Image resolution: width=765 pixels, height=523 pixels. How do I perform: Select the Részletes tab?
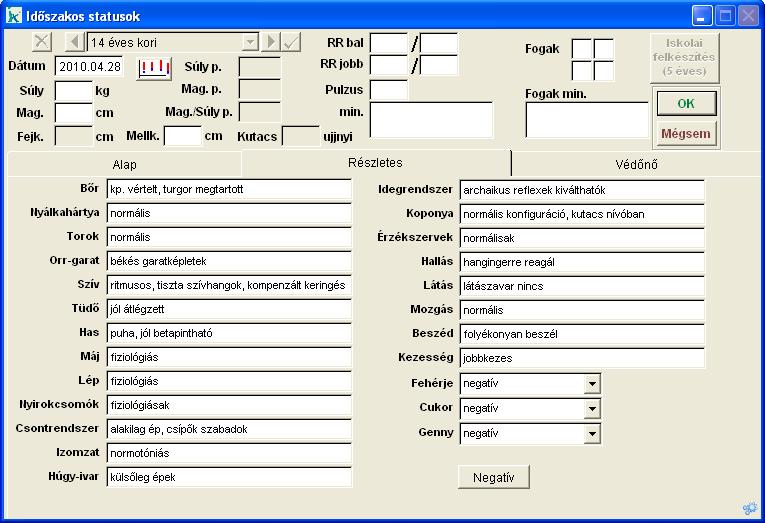click(x=376, y=162)
